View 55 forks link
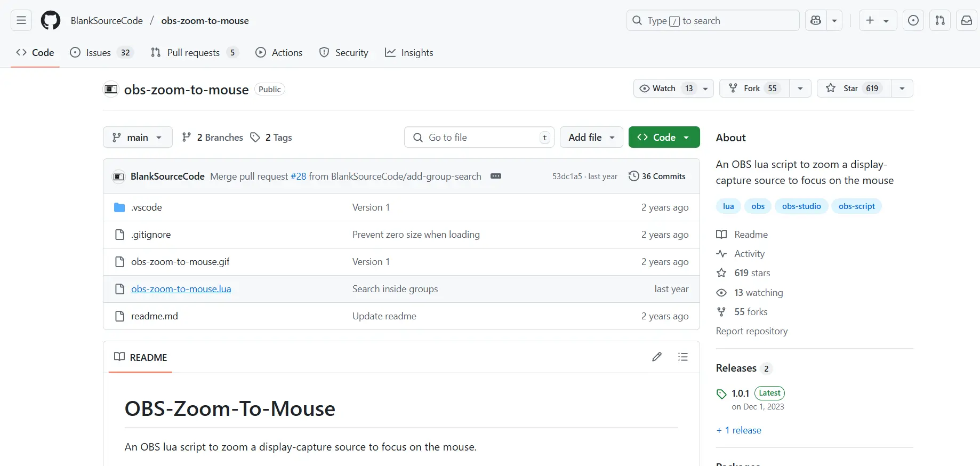This screenshot has height=466, width=980. pyautogui.click(x=742, y=312)
